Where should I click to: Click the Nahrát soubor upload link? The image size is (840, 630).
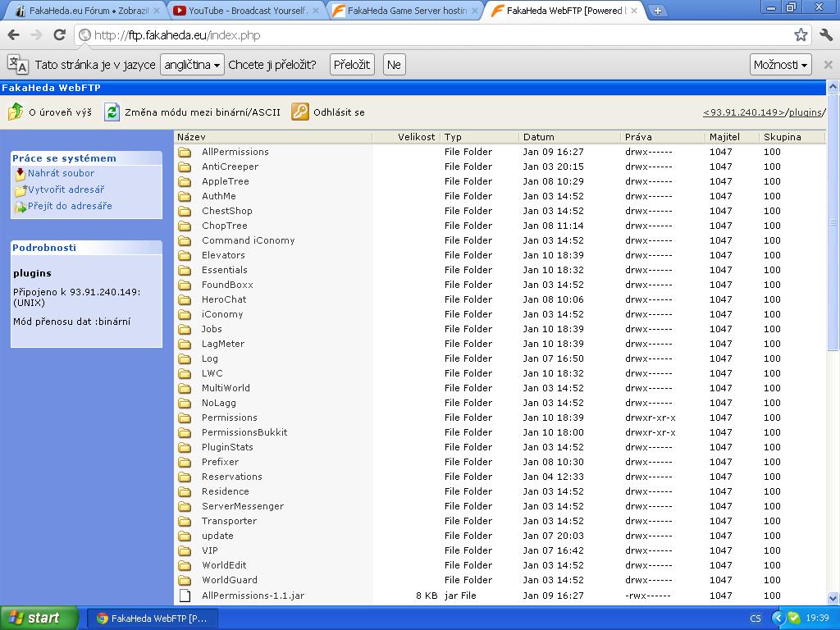coord(61,173)
